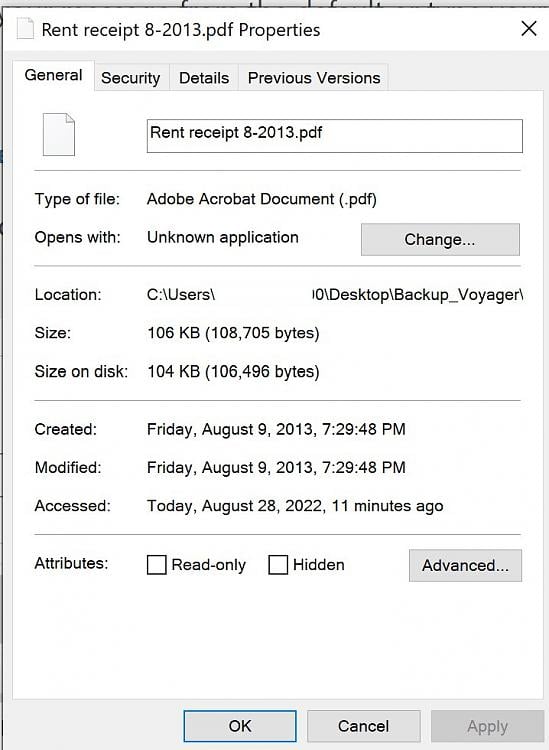Switch to the Details tab

coord(204,78)
